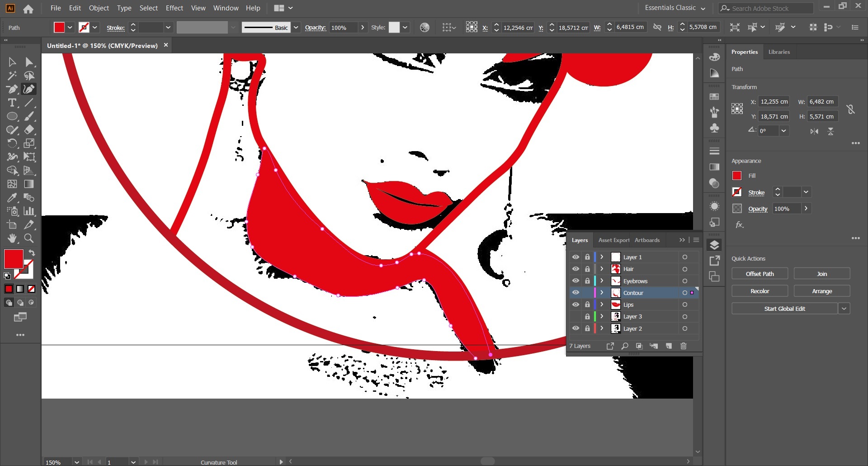
Task: Open the Effect menu
Action: (175, 8)
